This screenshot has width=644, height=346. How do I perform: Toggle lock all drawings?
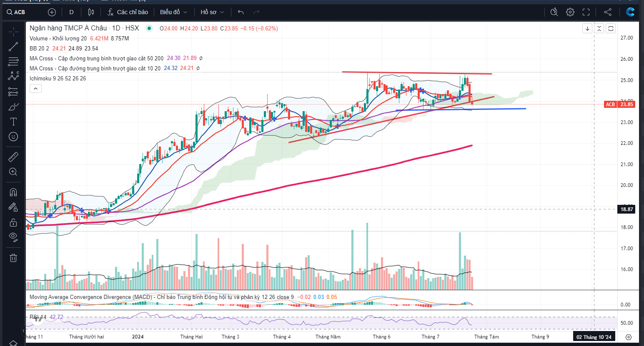13,222
